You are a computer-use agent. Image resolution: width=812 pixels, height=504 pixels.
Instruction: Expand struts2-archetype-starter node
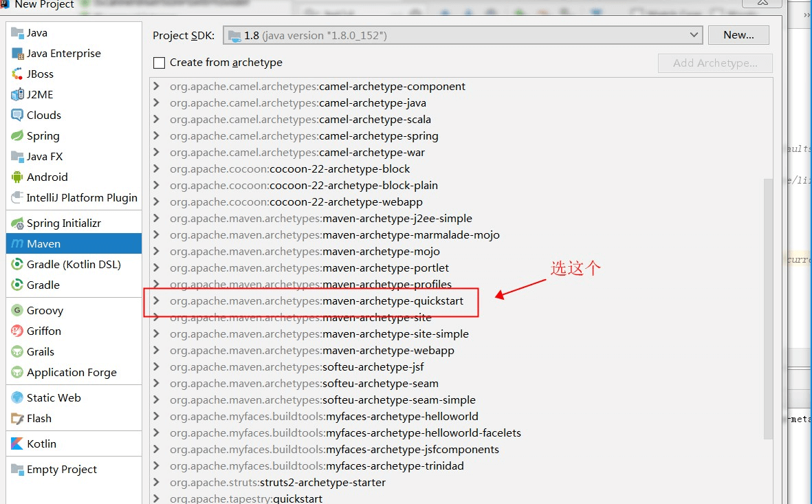coord(156,482)
